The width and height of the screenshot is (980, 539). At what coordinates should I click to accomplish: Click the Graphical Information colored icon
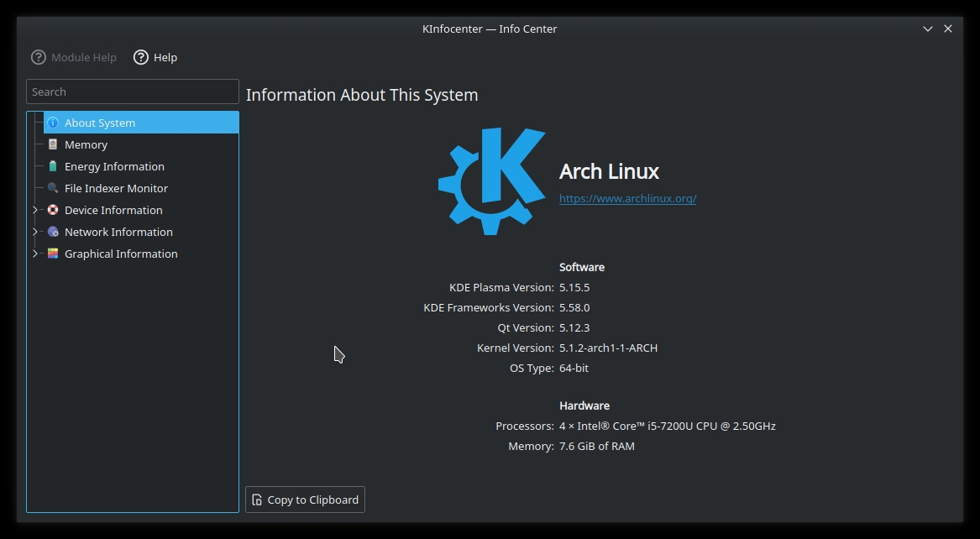[53, 254]
